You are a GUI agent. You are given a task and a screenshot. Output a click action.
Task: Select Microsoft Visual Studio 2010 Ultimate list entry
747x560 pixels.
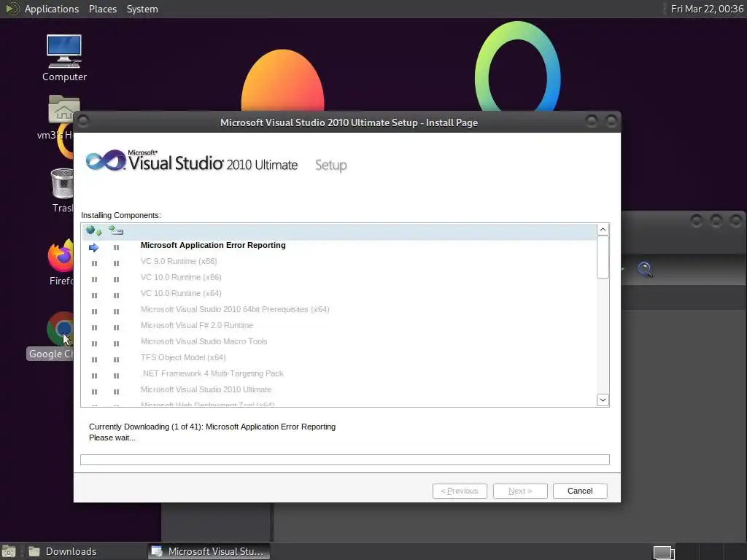(x=206, y=389)
